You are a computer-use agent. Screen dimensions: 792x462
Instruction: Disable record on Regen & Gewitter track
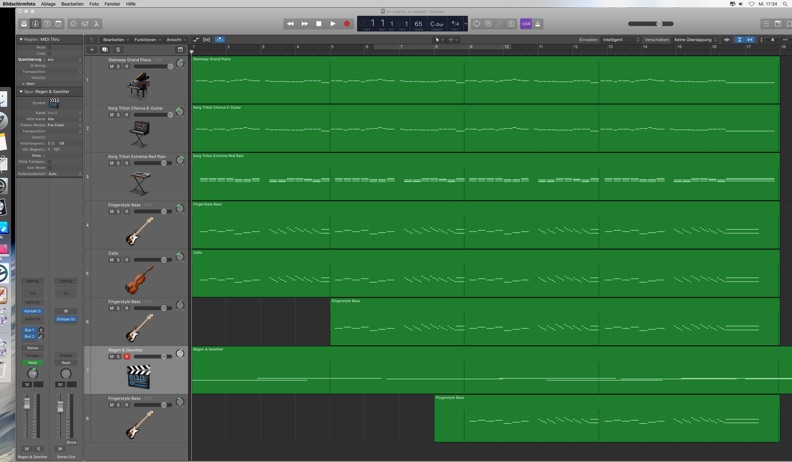pos(126,356)
